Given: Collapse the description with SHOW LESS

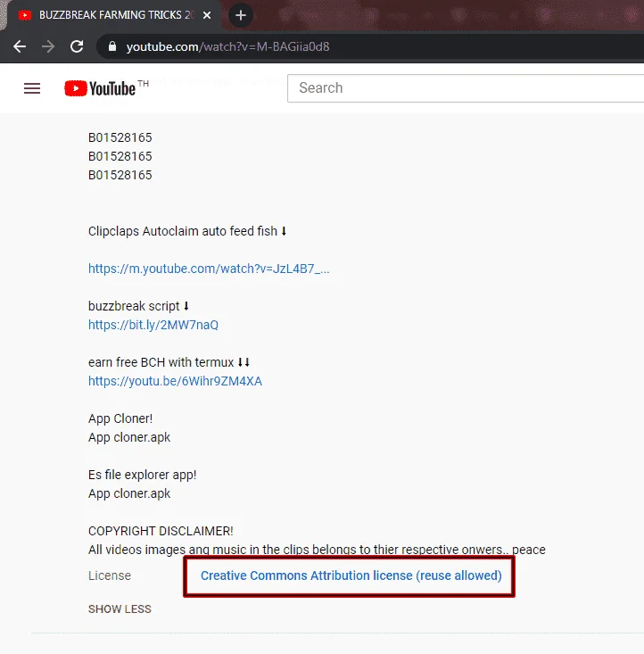Looking at the screenshot, I should (120, 609).
